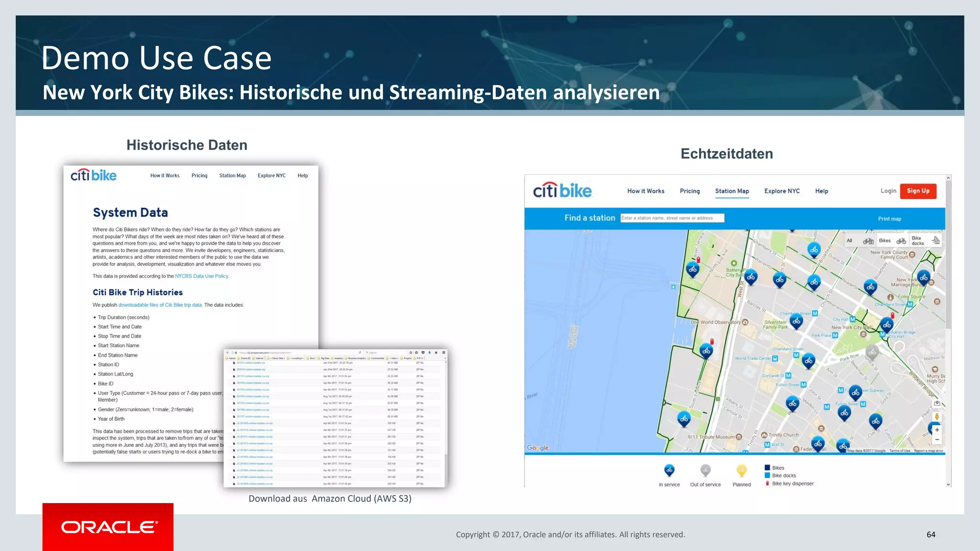This screenshot has width=980, height=551.
Task: Click the Find a station label
Action: click(590, 218)
